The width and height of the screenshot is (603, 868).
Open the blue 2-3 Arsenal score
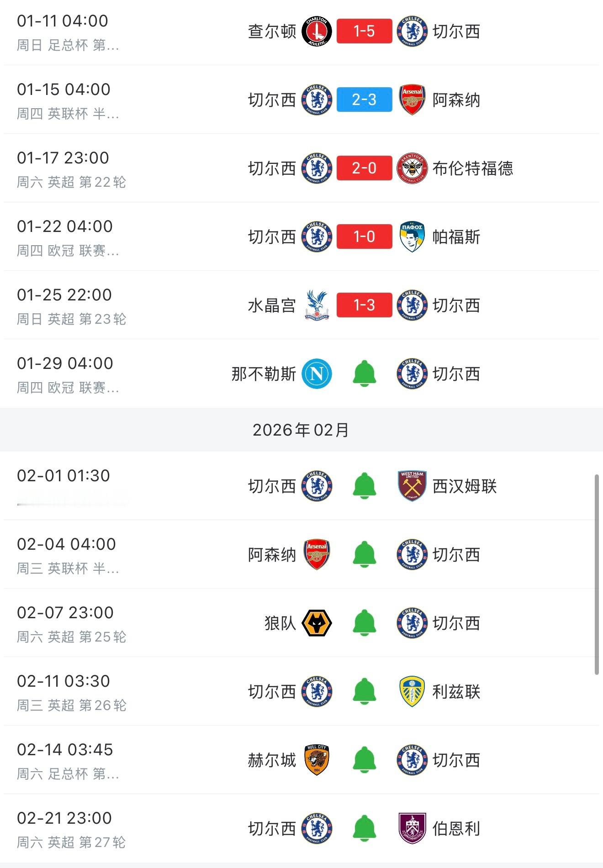365,100
